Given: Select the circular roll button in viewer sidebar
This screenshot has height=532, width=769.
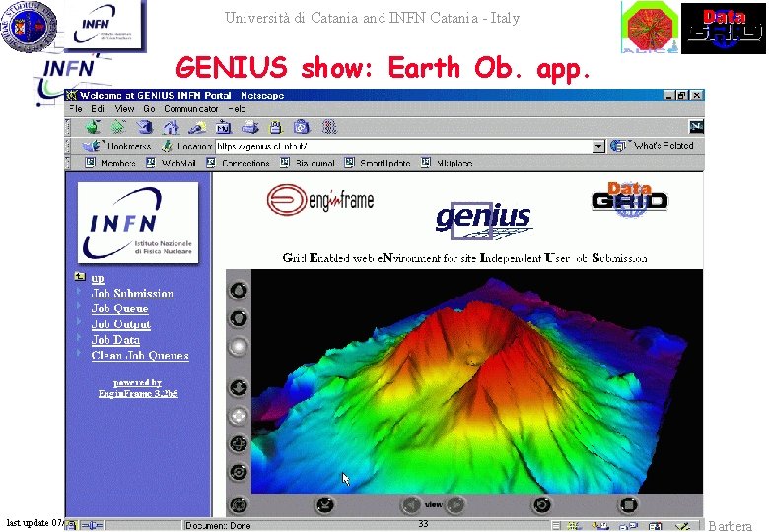Looking at the screenshot, I should (239, 472).
